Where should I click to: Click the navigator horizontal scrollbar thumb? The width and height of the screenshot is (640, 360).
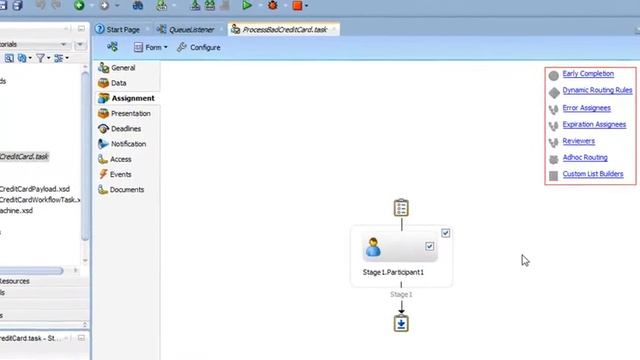coord(31,271)
